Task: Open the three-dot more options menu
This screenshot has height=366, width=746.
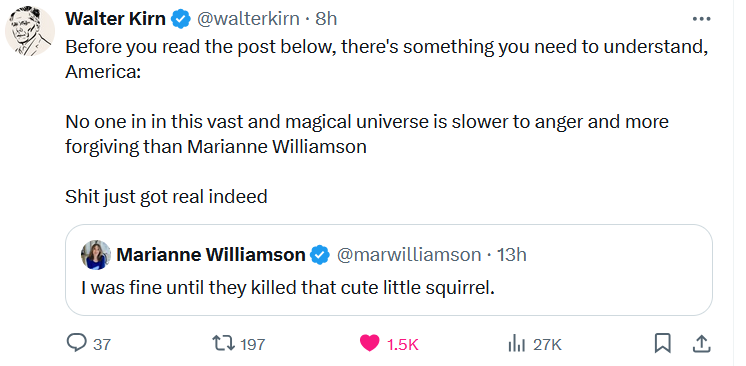Action: pos(701,19)
